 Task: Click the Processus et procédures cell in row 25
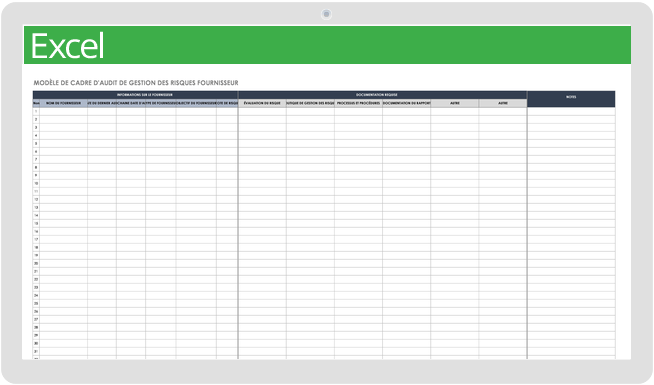tap(358, 304)
